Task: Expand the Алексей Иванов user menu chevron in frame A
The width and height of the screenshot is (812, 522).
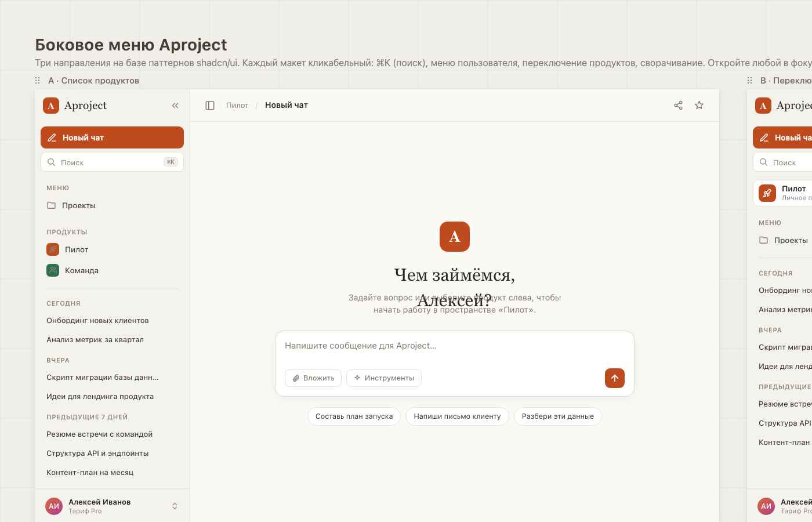Action: tap(175, 506)
